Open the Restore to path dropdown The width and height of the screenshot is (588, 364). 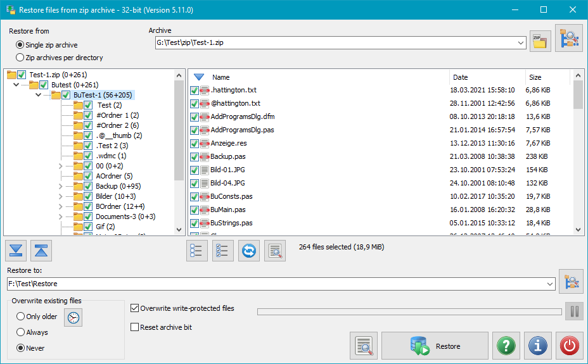[550, 284]
